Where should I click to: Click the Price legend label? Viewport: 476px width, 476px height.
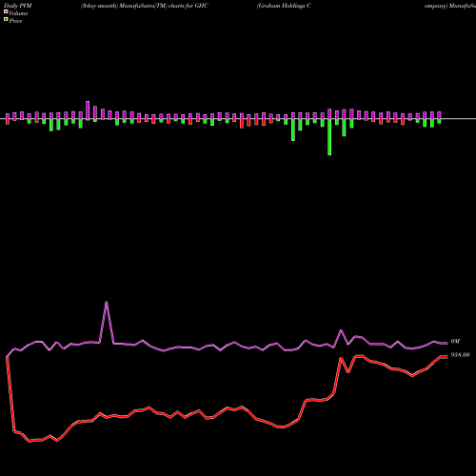click(x=15, y=21)
